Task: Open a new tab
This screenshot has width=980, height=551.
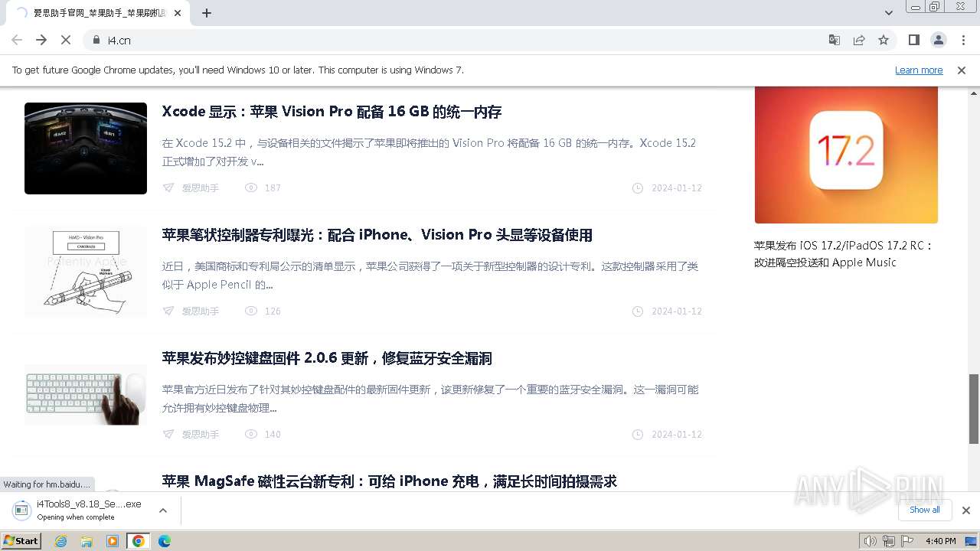Action: pos(207,13)
